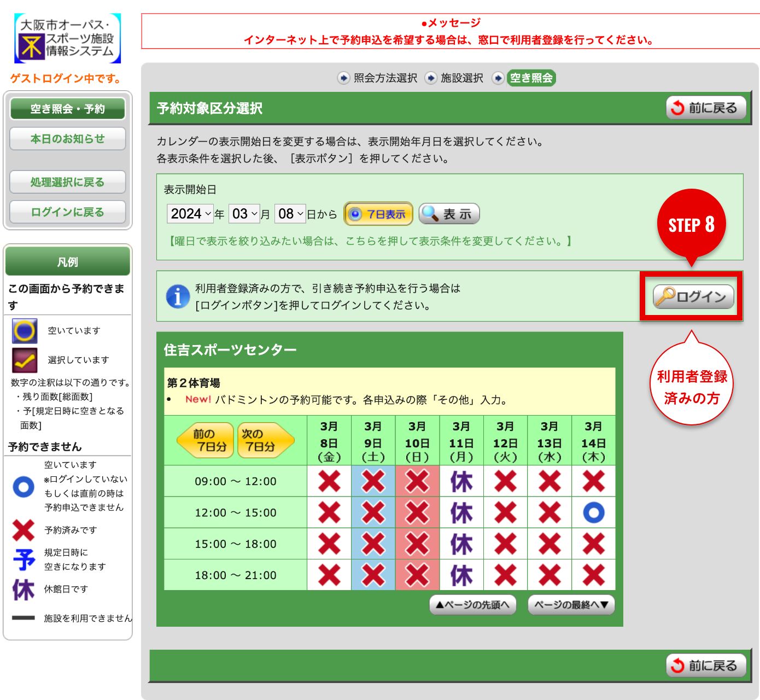The width and height of the screenshot is (760, 700).
Task: Click the X for Saturday March 9, 15:00
Action: click(373, 544)
